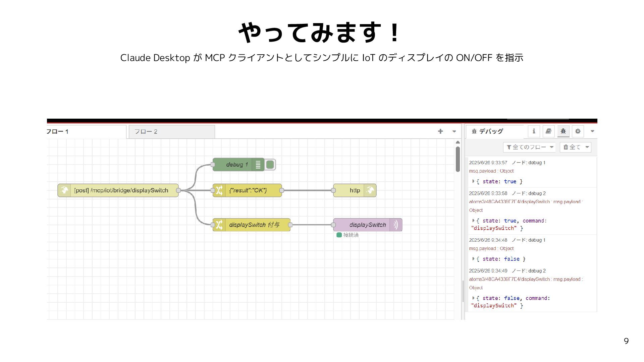Click debug 1 node link at 9:34:48

click(529, 240)
